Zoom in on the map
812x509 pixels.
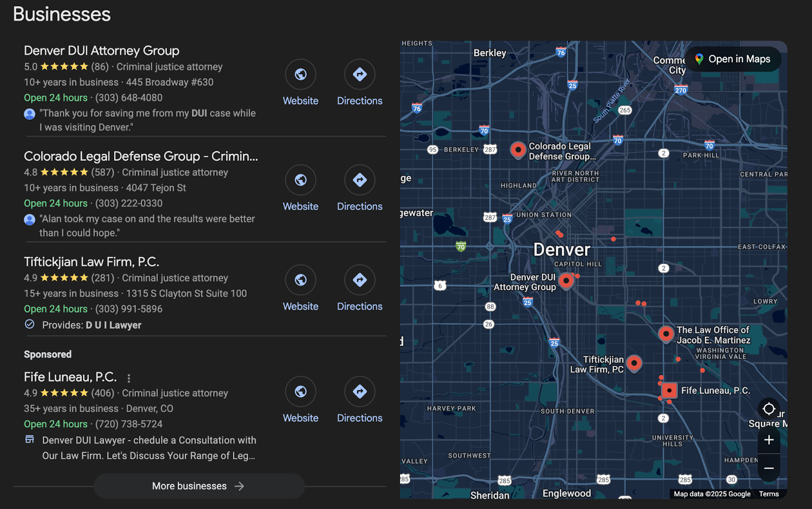[769, 440]
